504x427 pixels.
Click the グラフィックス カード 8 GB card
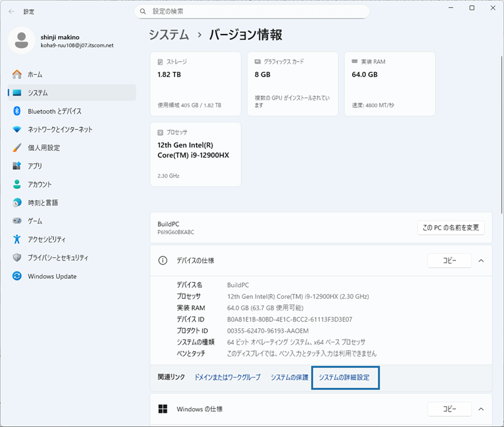[293, 84]
